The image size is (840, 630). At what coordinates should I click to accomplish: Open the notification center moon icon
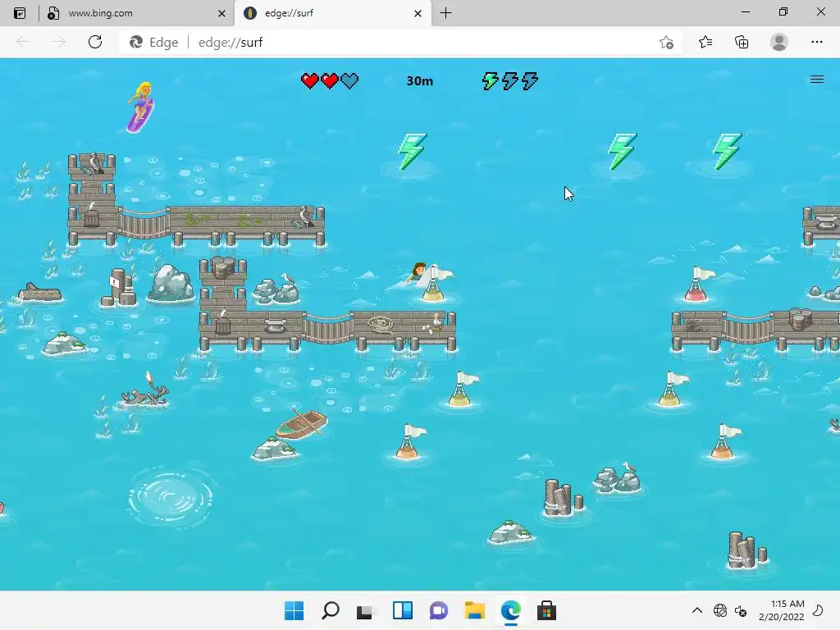coord(818,610)
